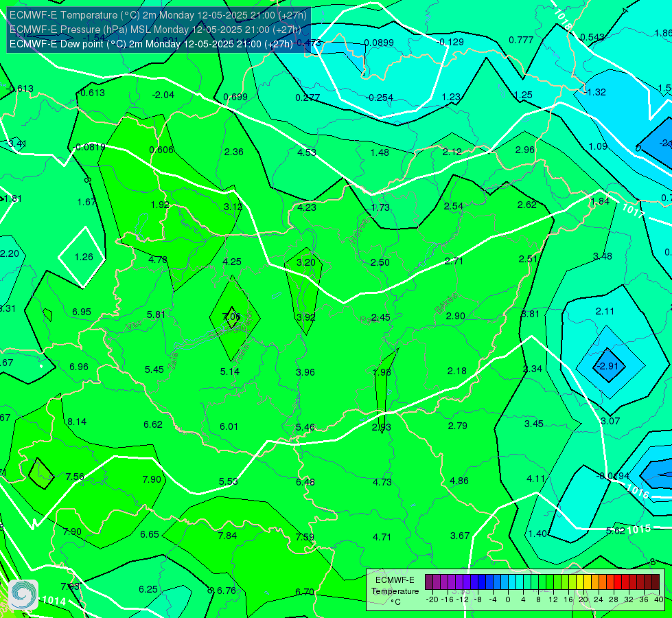Click the 6.95 value
The width and height of the screenshot is (672, 618).
coord(82,312)
